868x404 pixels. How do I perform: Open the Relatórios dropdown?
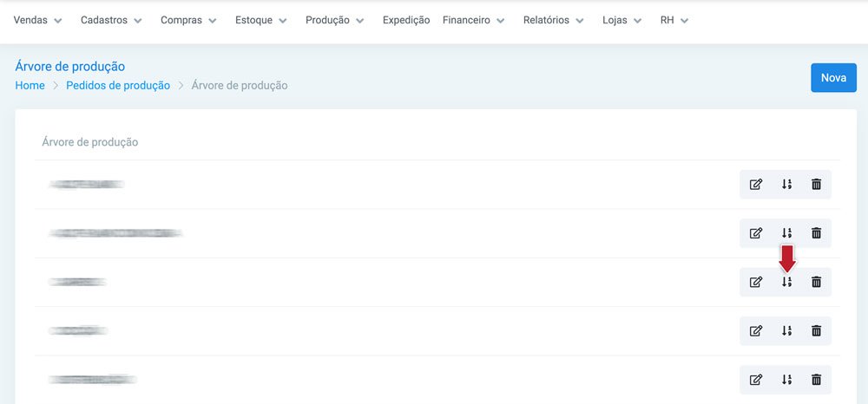click(554, 21)
